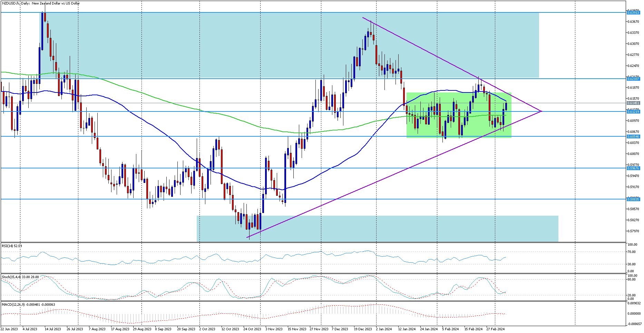Image resolution: width=644 pixels, height=333 pixels.
Task: Click the 0.60070 price scale label
Action: 633,154
